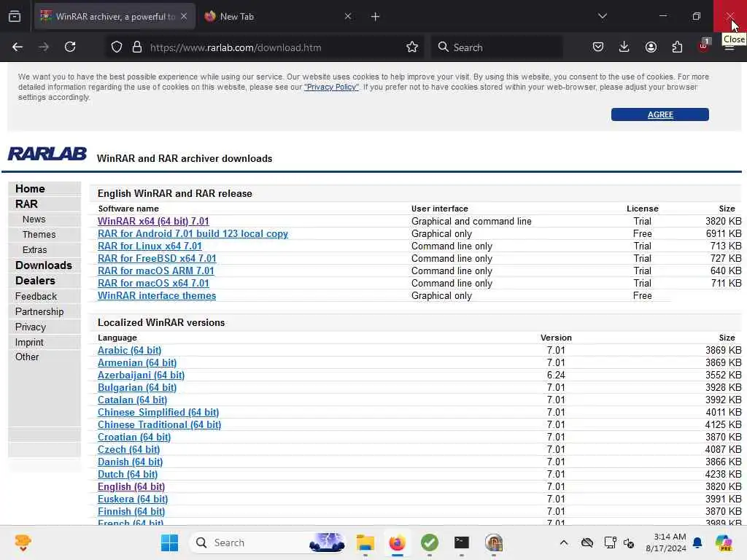The image size is (747, 560).
Task: Expand the List all tabs chevron
Action: point(603,16)
